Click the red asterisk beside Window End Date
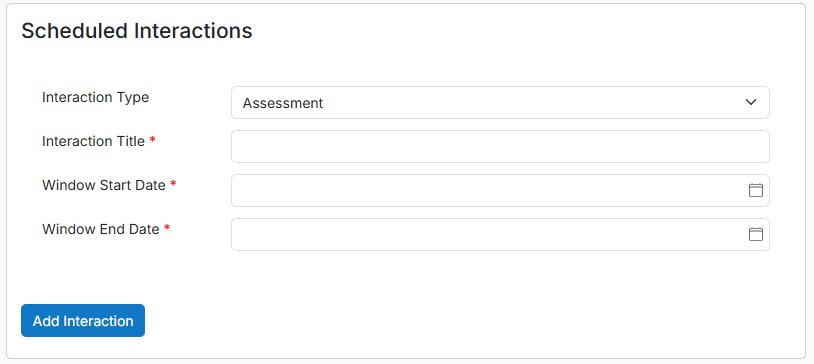814x364 pixels. click(167, 228)
